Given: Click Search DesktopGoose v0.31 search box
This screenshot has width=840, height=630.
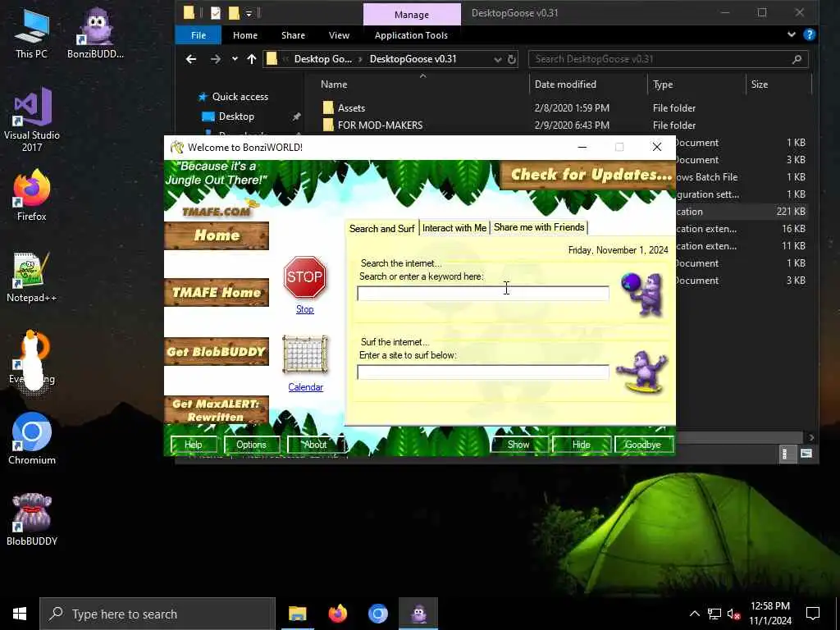Looking at the screenshot, I should click(668, 59).
